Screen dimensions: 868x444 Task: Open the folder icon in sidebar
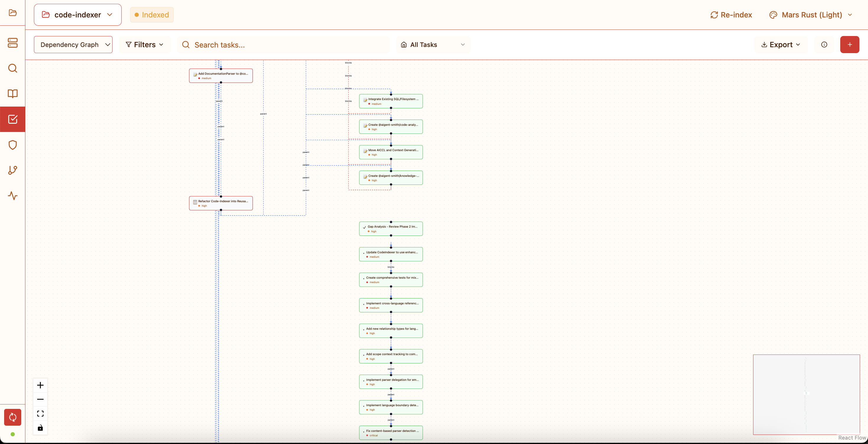click(x=12, y=13)
